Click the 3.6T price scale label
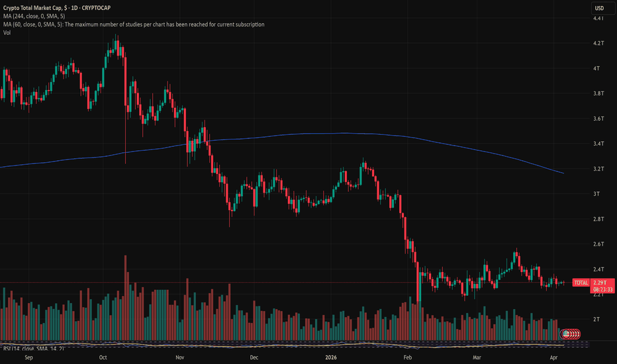The image size is (617, 364). click(x=600, y=118)
